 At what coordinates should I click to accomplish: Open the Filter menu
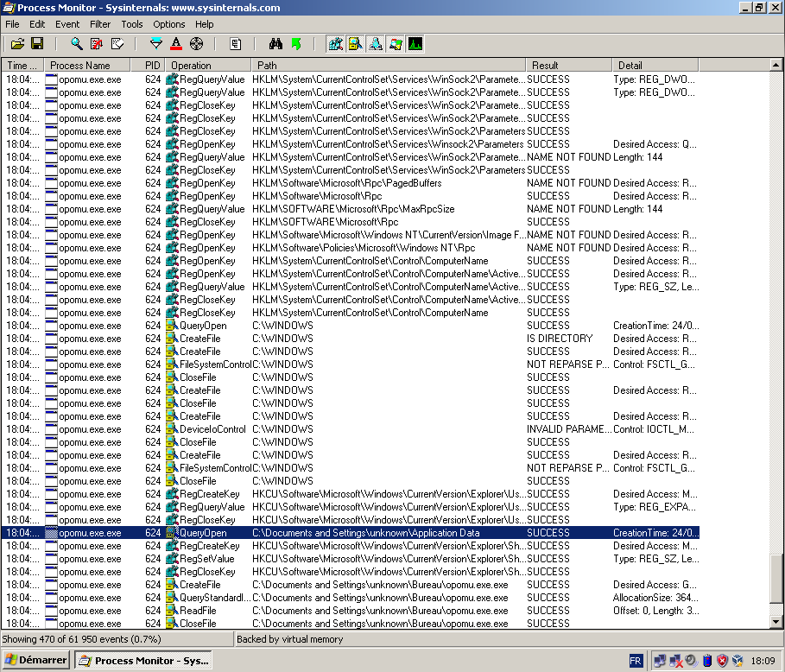point(100,24)
